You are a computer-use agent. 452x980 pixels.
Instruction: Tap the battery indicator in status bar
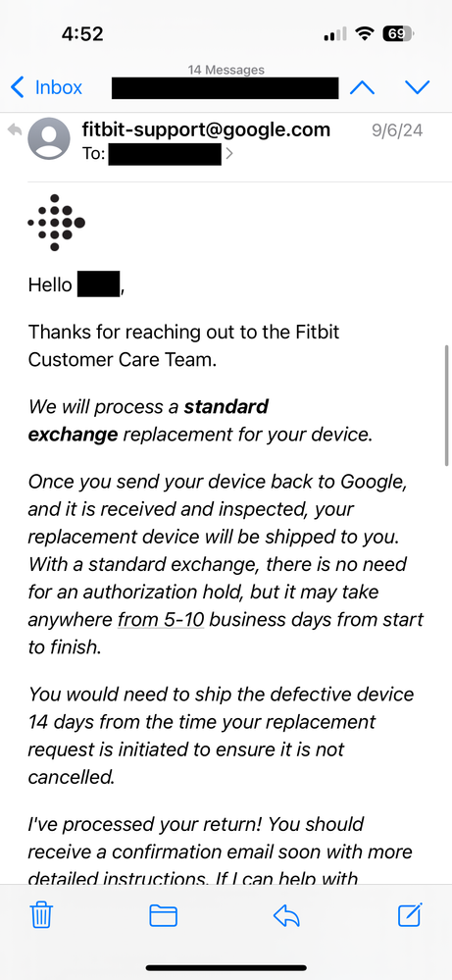(x=398, y=34)
